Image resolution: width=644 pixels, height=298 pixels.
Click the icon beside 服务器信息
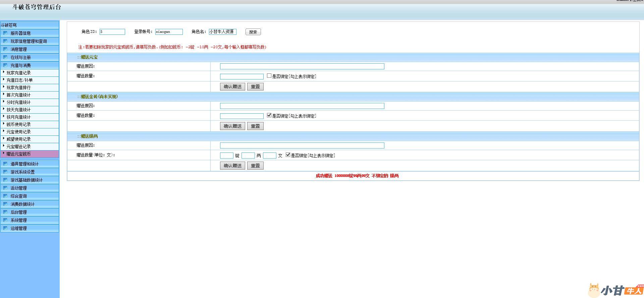click(x=5, y=33)
